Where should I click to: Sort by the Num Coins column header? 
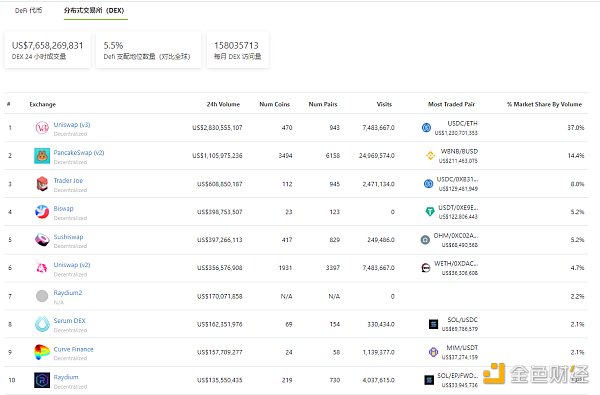click(275, 104)
